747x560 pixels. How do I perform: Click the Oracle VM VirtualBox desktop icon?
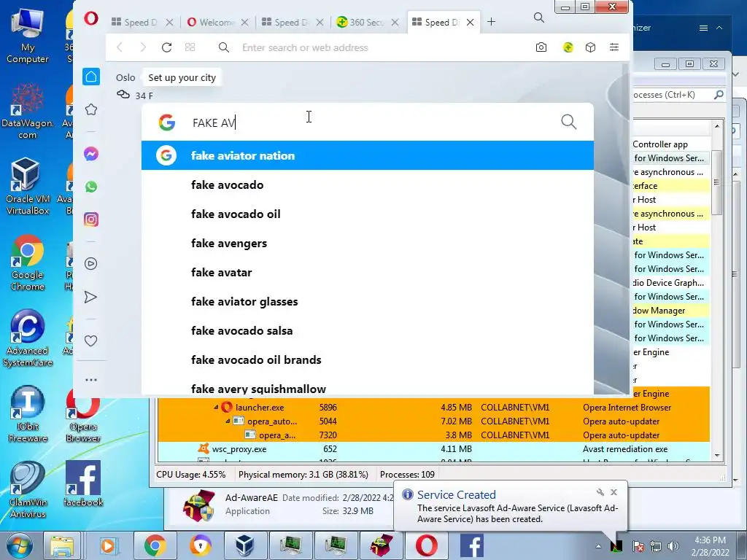pyautogui.click(x=27, y=187)
